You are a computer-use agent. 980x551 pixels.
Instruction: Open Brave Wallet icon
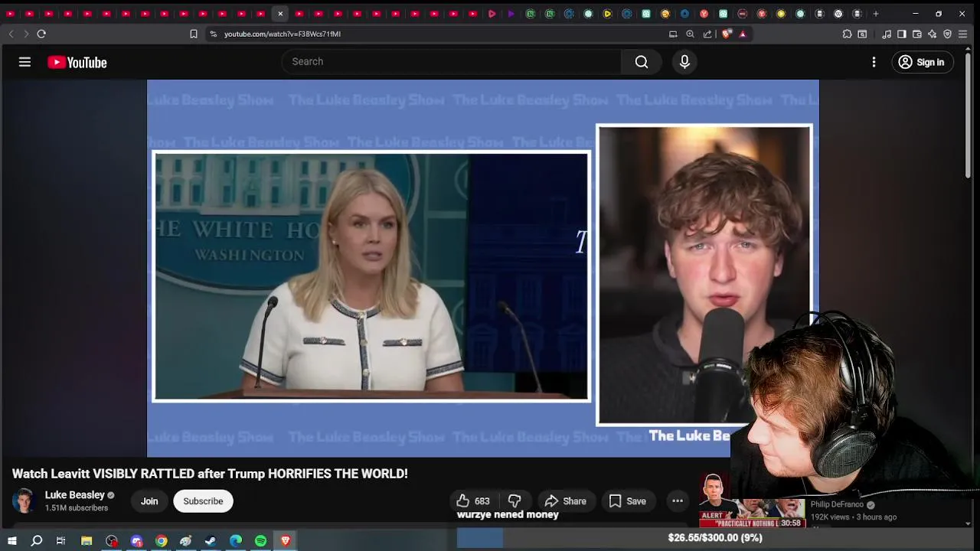point(917,34)
